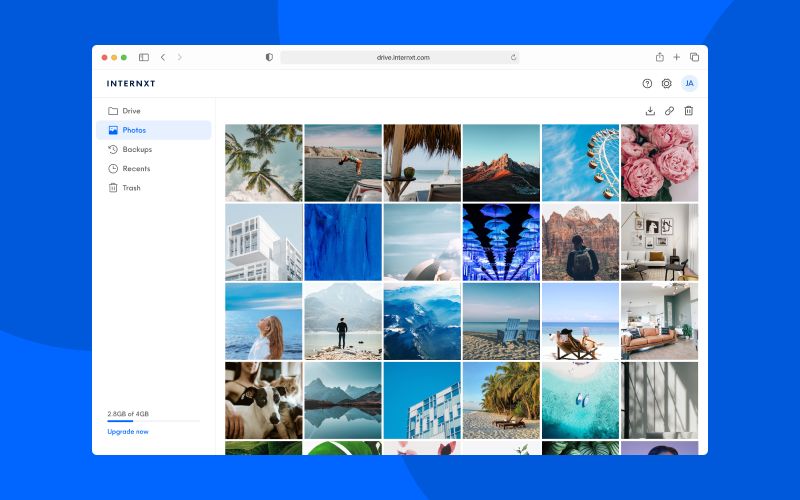Go forward with the browser forward arrow

[180, 58]
